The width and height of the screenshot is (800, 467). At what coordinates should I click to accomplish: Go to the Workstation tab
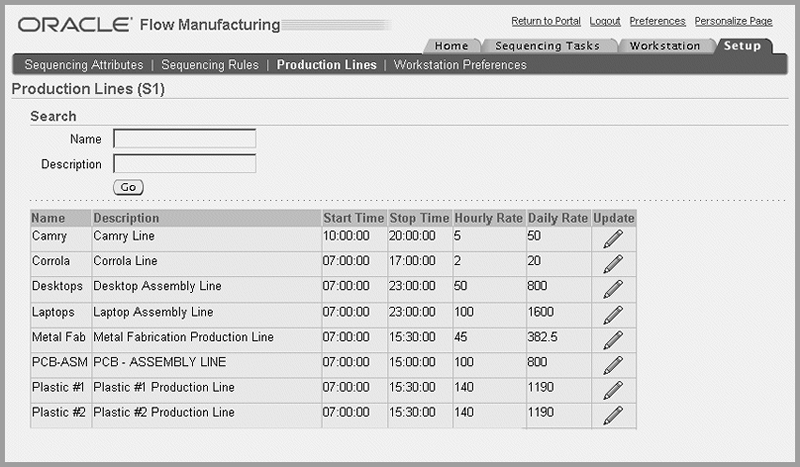[665, 46]
